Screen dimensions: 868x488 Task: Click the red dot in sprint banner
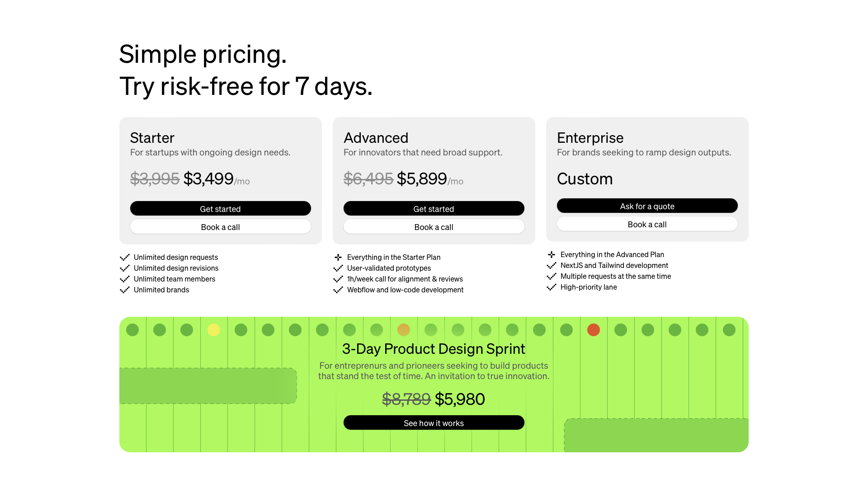[594, 330]
